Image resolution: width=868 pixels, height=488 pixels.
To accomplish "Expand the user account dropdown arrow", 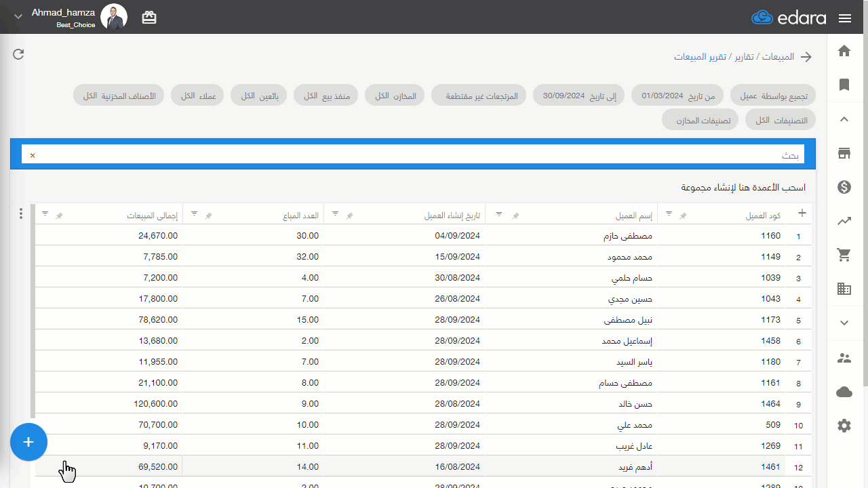I will click(x=18, y=17).
